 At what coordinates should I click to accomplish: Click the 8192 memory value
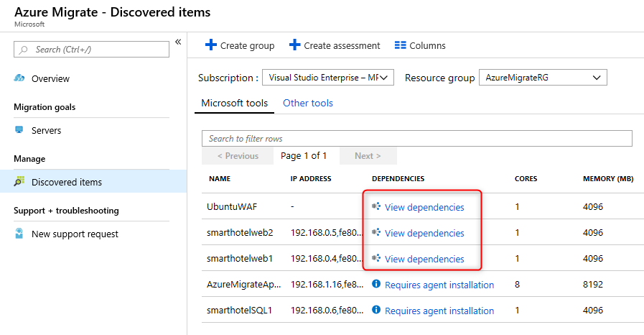pos(592,285)
